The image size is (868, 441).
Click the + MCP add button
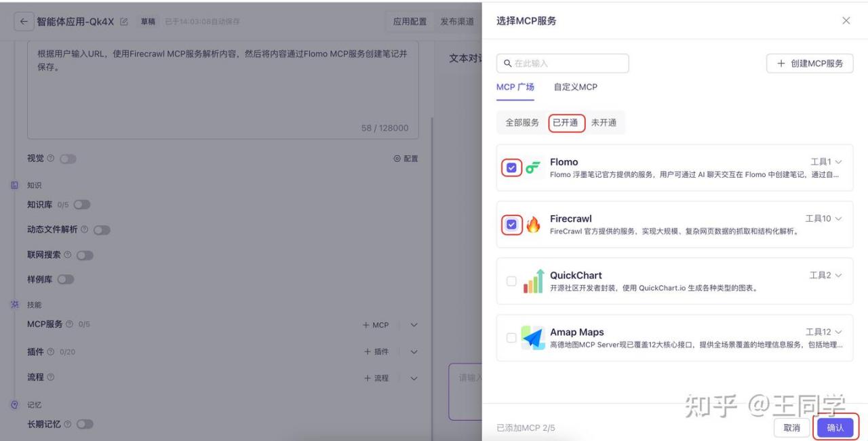[x=376, y=325]
